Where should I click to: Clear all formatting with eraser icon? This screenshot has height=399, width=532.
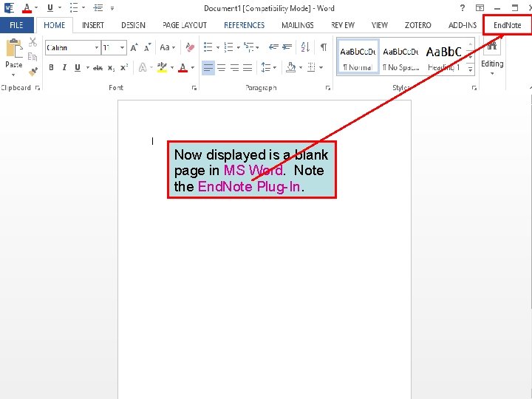[x=190, y=47]
